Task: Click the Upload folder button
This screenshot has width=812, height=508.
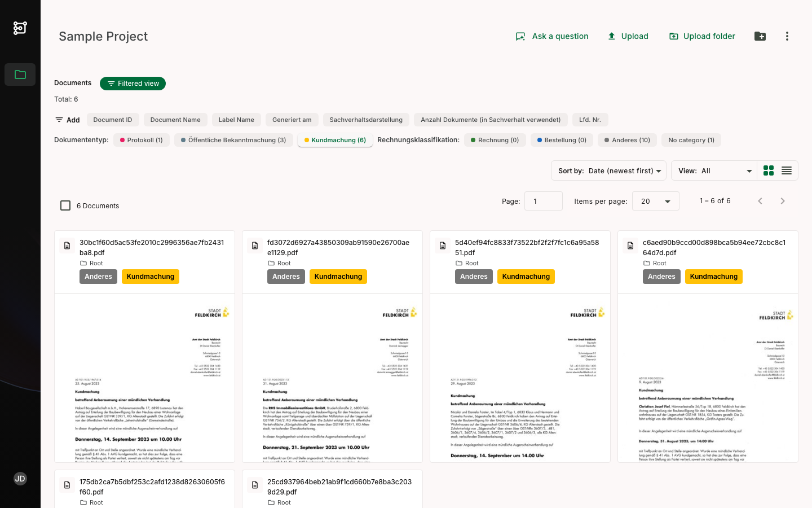Action: click(x=702, y=36)
